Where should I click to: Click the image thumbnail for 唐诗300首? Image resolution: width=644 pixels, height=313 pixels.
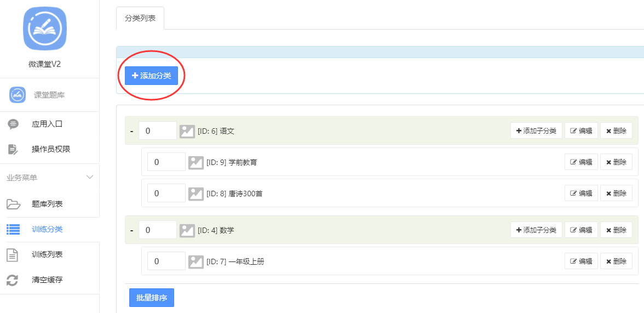[x=196, y=194]
